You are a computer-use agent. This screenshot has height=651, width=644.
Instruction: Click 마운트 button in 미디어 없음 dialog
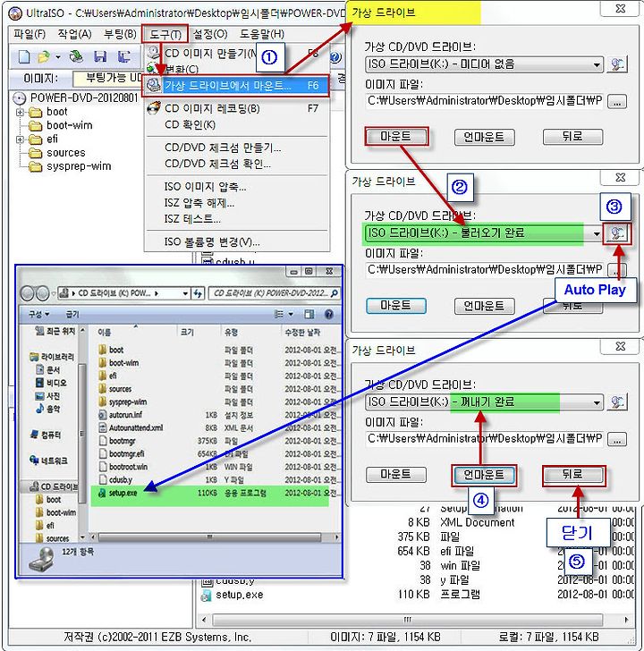pos(395,137)
